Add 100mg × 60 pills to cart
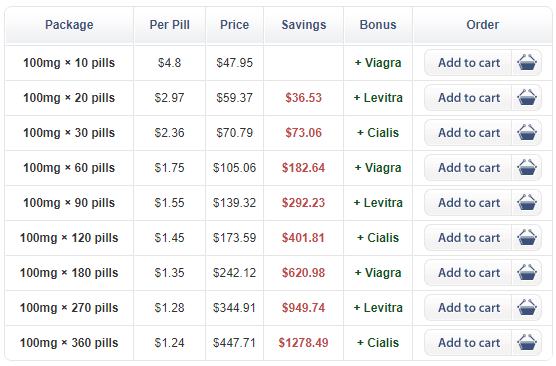Screen dimensions: 556x366 coord(469,168)
